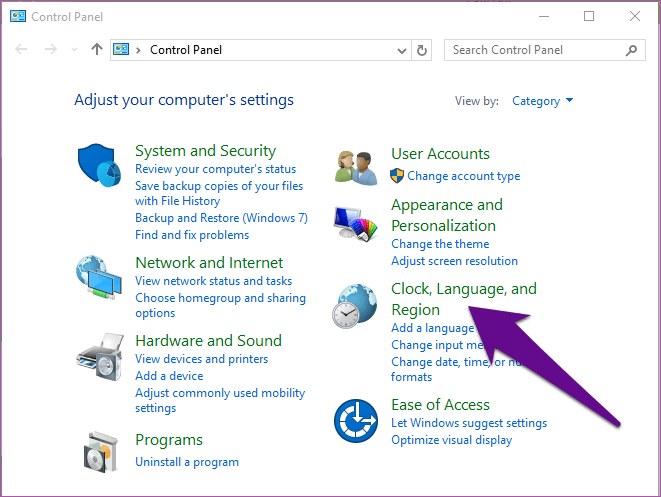Image resolution: width=661 pixels, height=497 pixels.
Task: Open Network and Internet category
Action: point(209,263)
